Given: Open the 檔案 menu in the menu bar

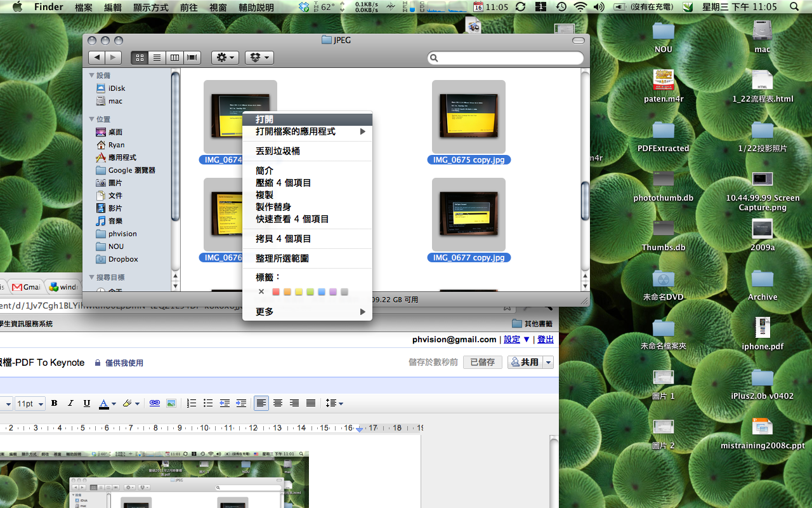Looking at the screenshot, I should (x=84, y=7).
